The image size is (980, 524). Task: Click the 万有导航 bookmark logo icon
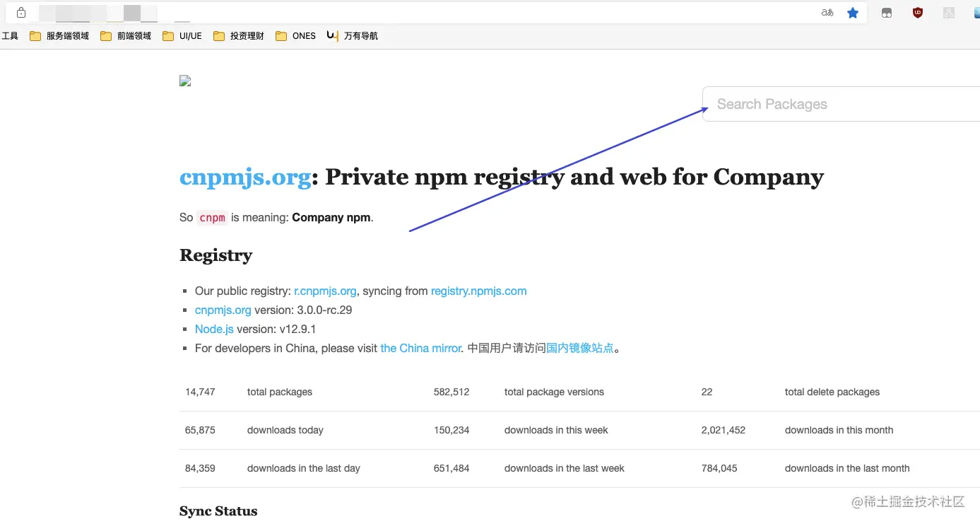click(333, 35)
